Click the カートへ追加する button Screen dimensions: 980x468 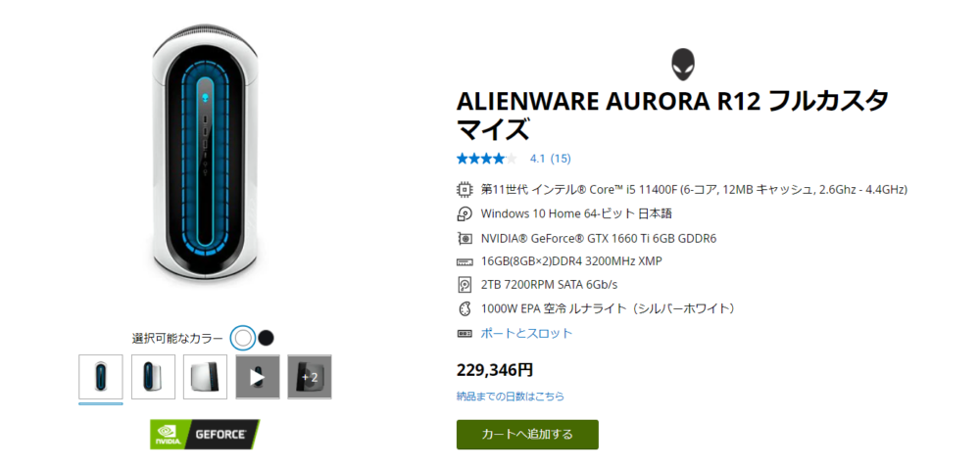tap(527, 435)
